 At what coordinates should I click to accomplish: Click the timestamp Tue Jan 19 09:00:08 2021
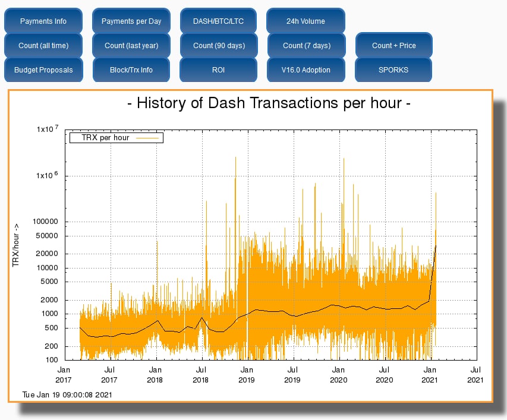67,395
